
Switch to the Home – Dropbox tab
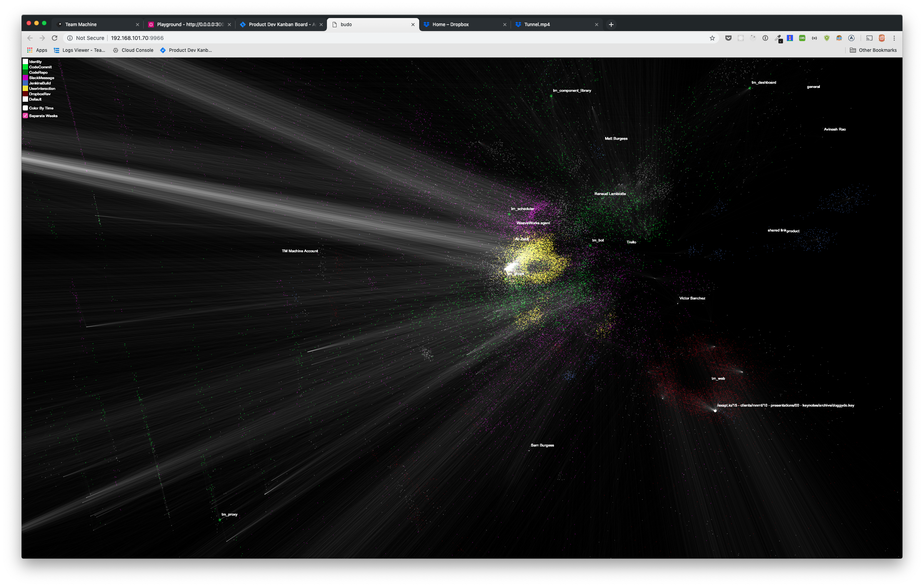pos(465,25)
